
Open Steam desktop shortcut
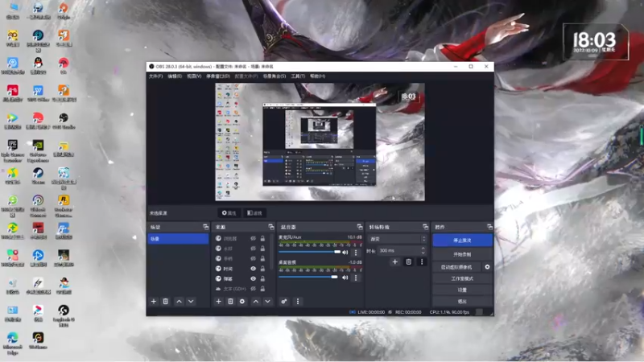pyautogui.click(x=38, y=175)
